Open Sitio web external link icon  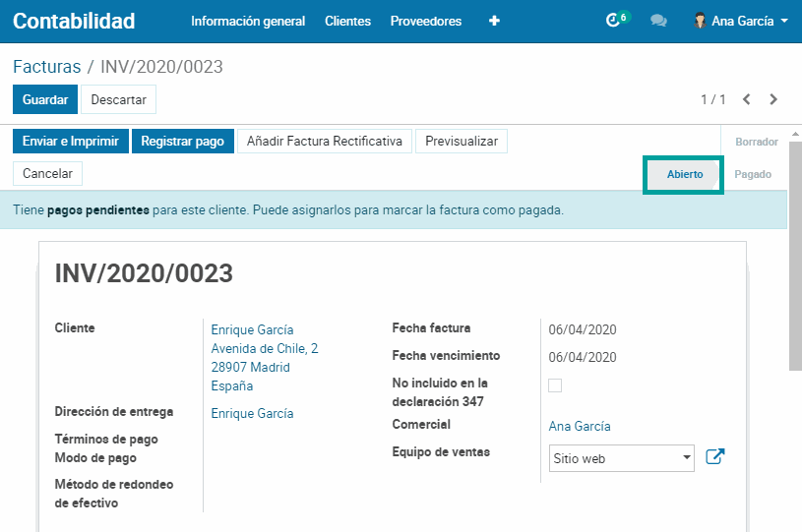[715, 456]
